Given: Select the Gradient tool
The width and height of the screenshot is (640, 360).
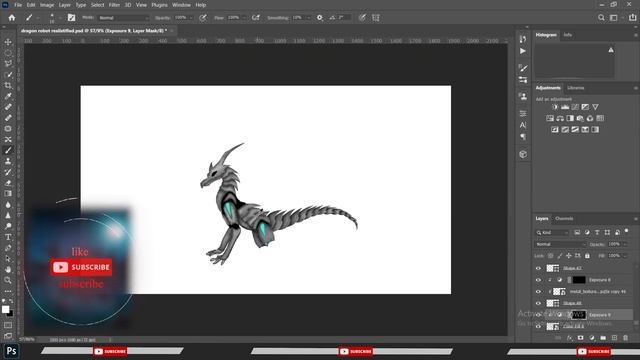Looking at the screenshot, I should pos(8,194).
